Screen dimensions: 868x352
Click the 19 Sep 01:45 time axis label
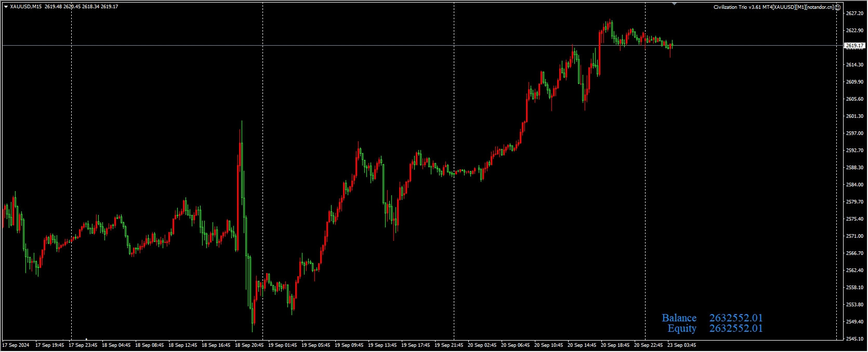click(x=283, y=345)
